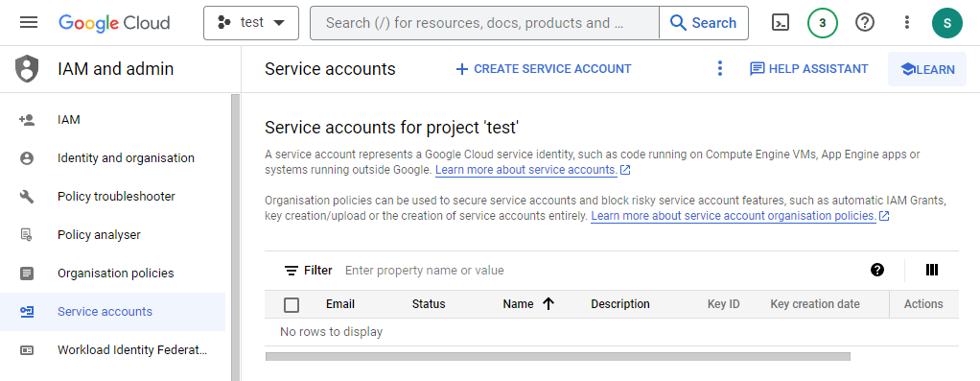
Task: Click the "Service accounts for project 'test'" heading
Action: click(392, 128)
